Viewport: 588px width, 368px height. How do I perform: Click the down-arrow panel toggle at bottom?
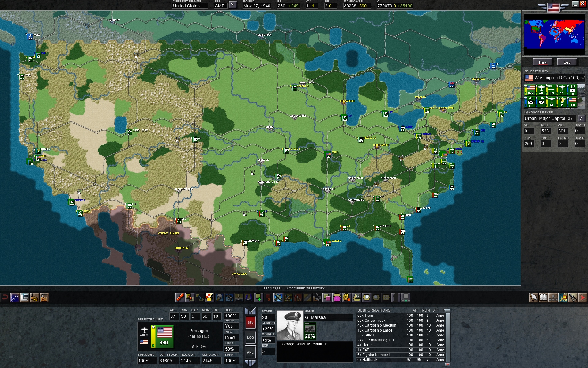[x=250, y=363]
